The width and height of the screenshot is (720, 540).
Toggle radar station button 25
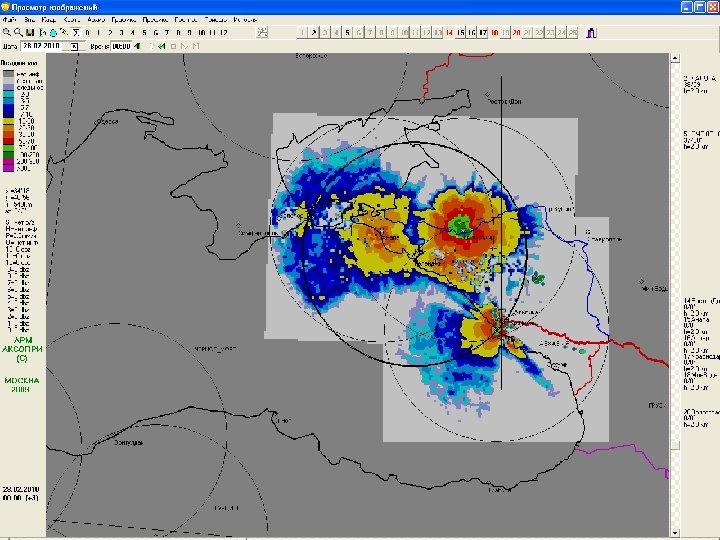coord(573,33)
